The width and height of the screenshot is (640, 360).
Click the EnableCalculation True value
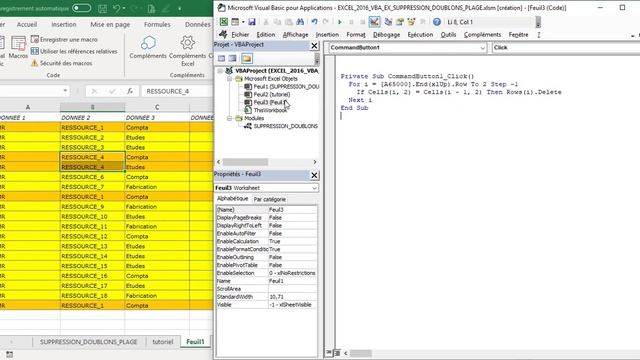(292, 241)
